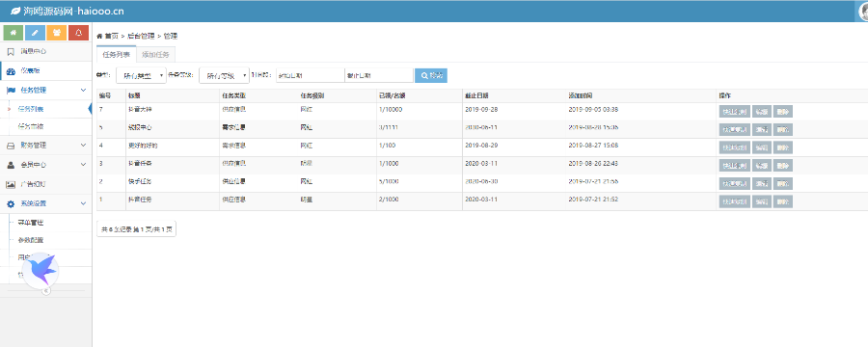
Task: Click the orange users shortcut button
Action: coord(57,33)
